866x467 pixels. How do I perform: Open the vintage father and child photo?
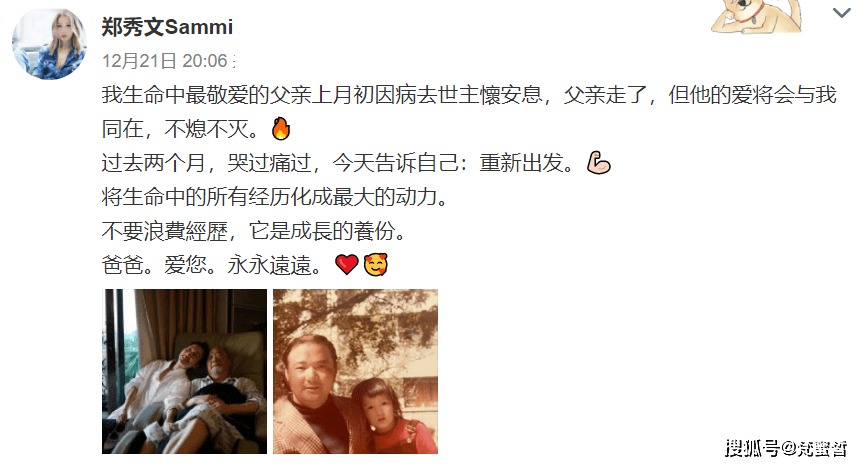pyautogui.click(x=356, y=372)
